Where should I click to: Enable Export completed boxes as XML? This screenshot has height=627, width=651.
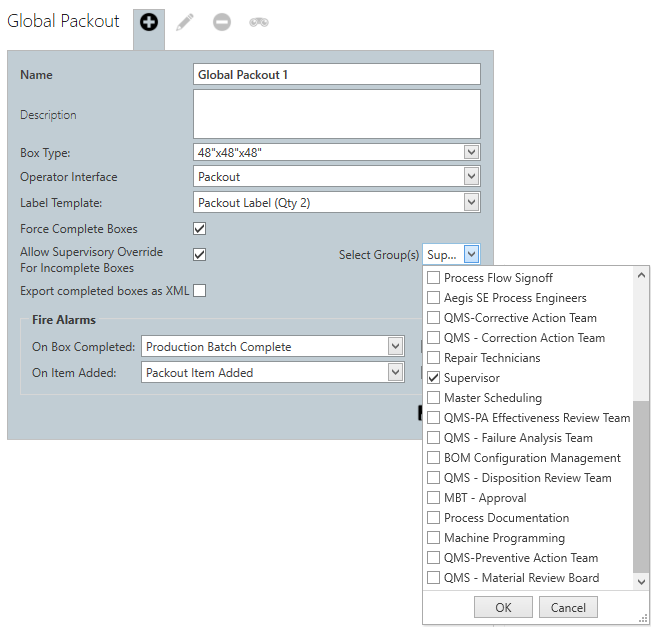pyautogui.click(x=200, y=291)
